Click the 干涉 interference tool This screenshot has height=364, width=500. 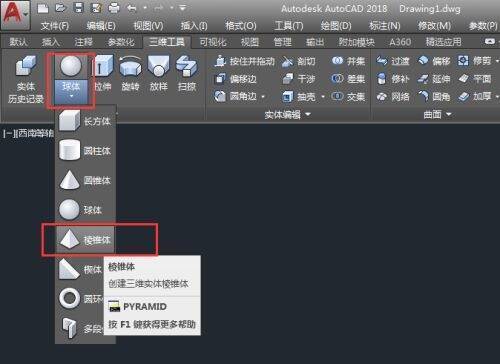298,79
